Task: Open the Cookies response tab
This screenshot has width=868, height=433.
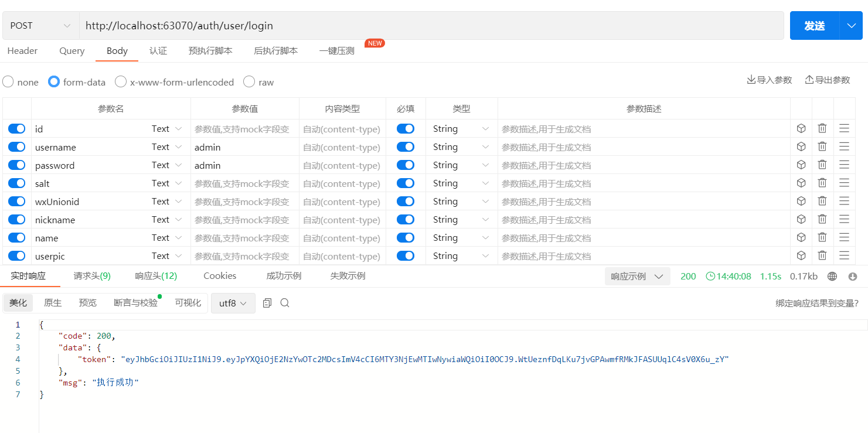Action: pyautogui.click(x=220, y=276)
